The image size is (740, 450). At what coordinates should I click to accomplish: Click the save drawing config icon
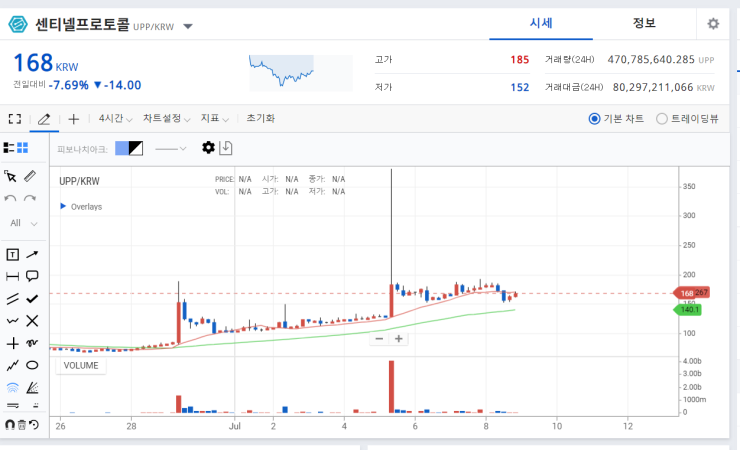[226, 148]
